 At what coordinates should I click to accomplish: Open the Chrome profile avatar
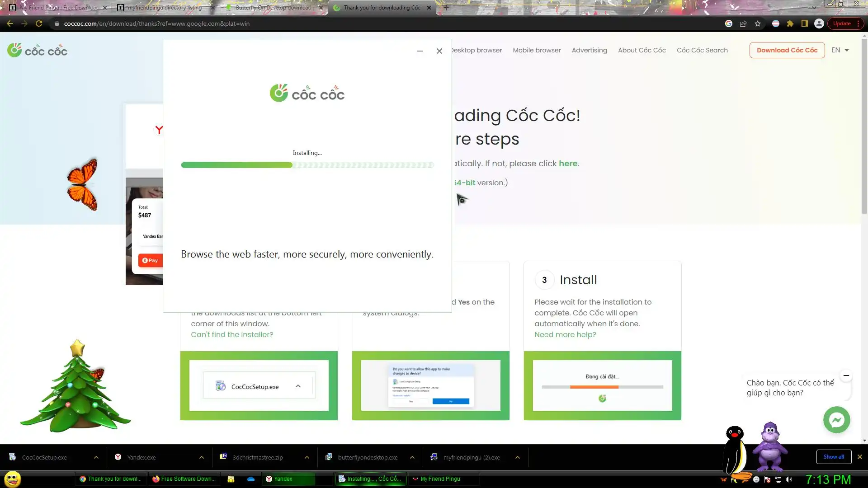coord(819,23)
